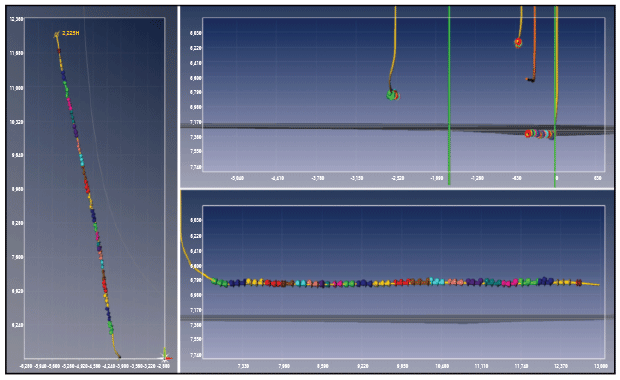Viewport: 620px width, 380px height.
Task: Select the red stage marker near the lateral's toe end
Action: (578, 282)
